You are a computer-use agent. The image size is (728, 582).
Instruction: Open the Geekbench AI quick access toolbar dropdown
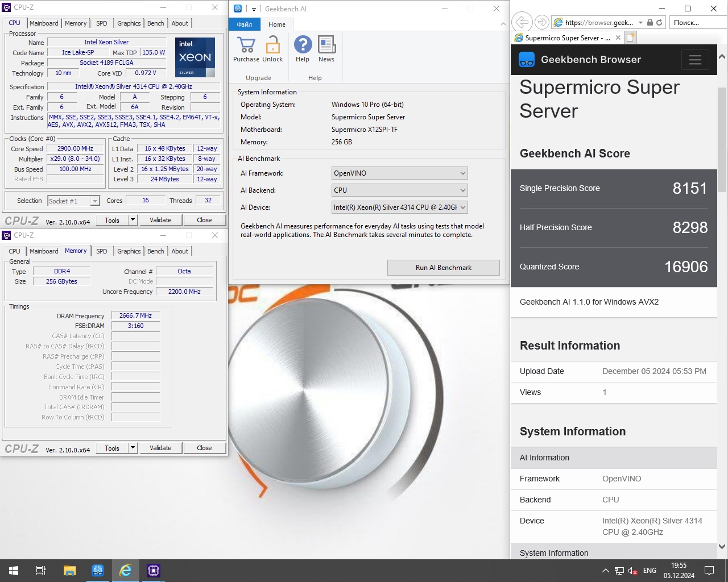254,9
